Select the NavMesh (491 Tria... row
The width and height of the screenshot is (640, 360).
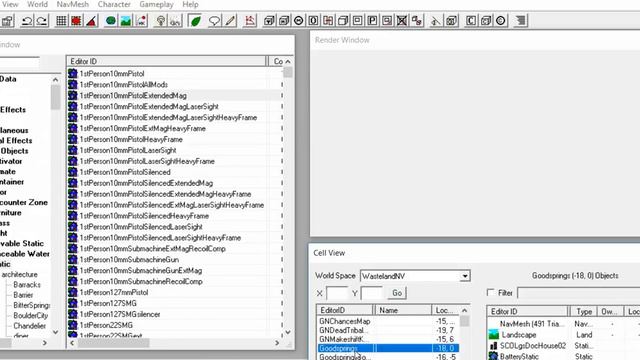532,324
